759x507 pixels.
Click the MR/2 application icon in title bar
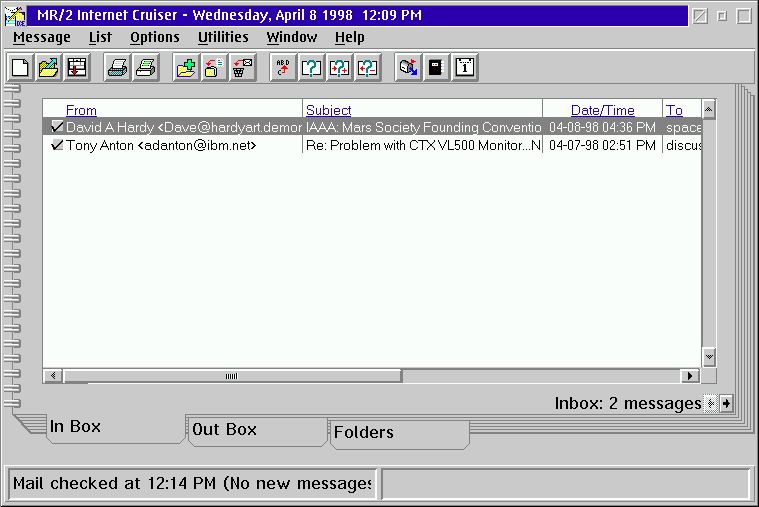coord(15,15)
